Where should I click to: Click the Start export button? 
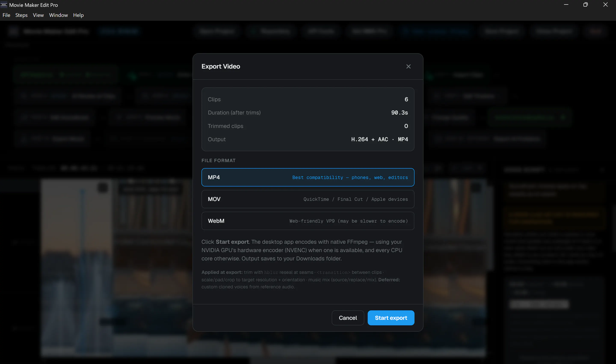(x=391, y=318)
